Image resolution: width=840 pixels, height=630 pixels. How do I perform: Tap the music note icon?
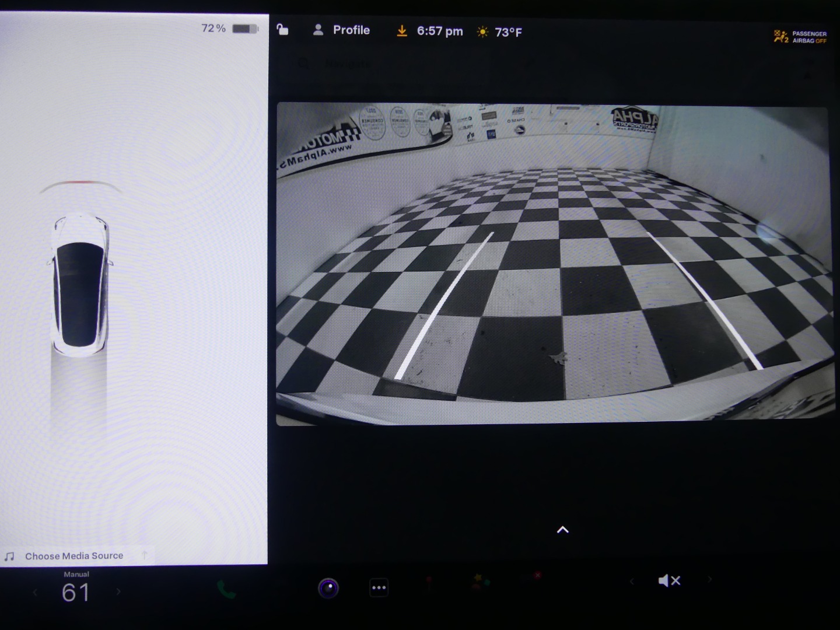9,556
